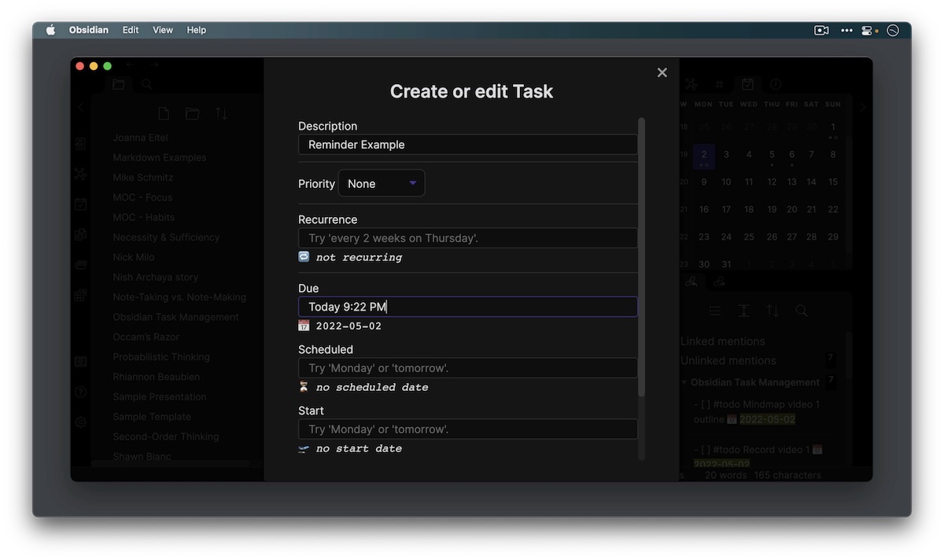This screenshot has height=560, width=944.
Task: Open 'Necessity & Sufficiency' note
Action: 166,238
